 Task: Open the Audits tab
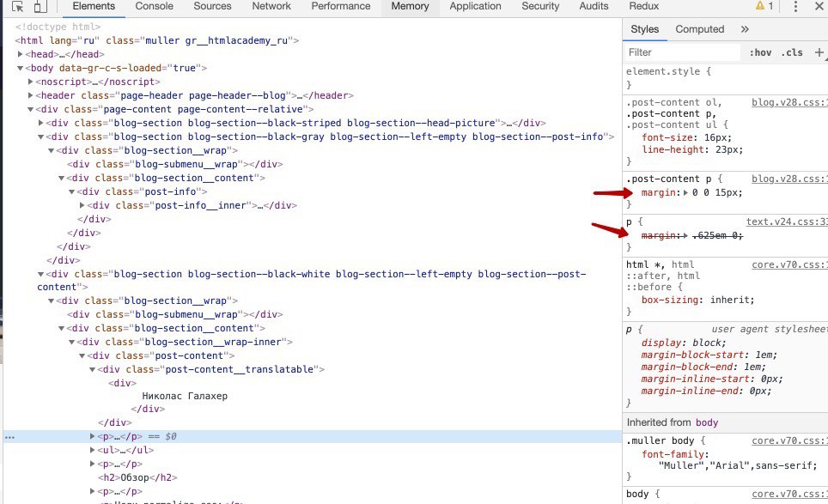coord(594,6)
